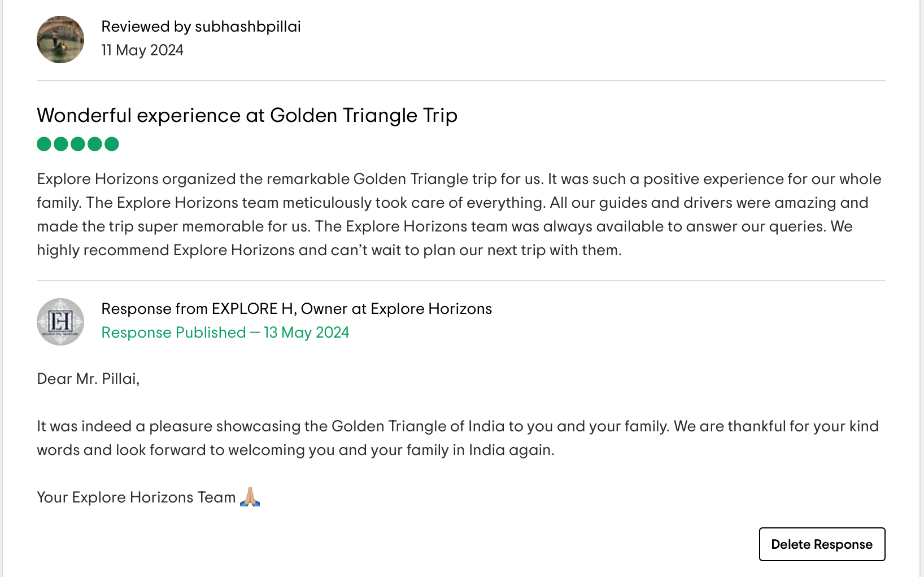
Task: Click the Reviewed by label text
Action: pyautogui.click(x=146, y=27)
